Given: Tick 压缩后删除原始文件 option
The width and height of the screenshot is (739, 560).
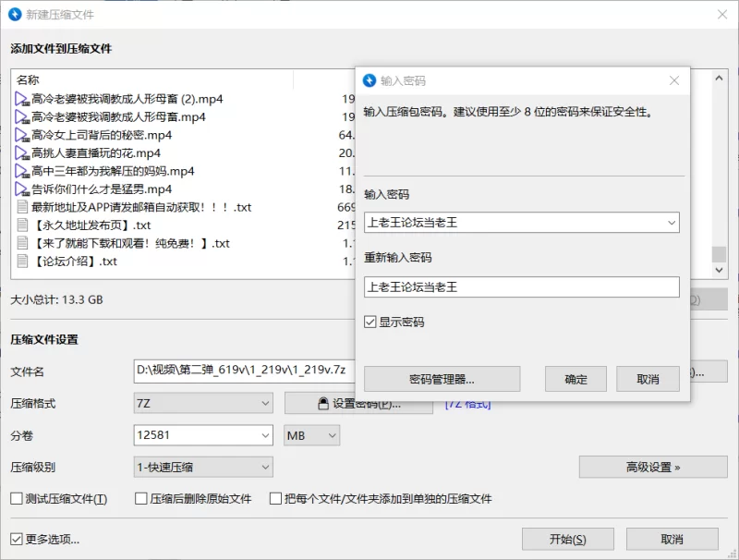Looking at the screenshot, I should point(142,499).
